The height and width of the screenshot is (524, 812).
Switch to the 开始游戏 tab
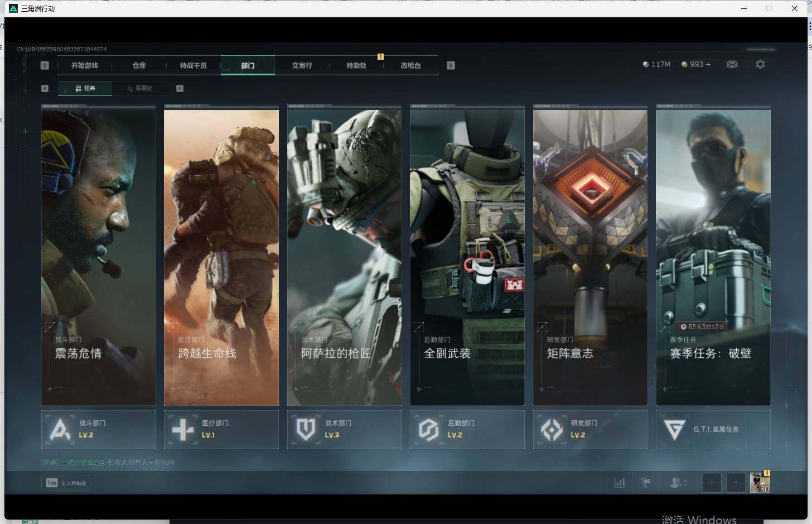point(85,65)
